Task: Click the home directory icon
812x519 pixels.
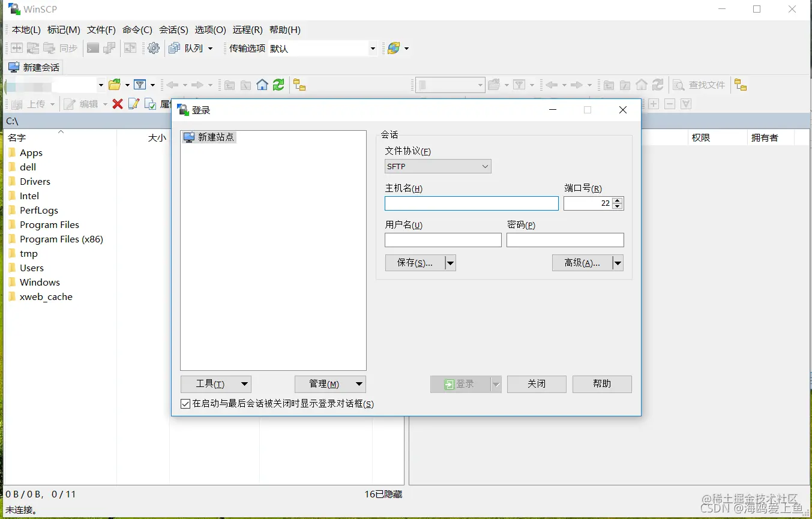Action: coord(262,85)
